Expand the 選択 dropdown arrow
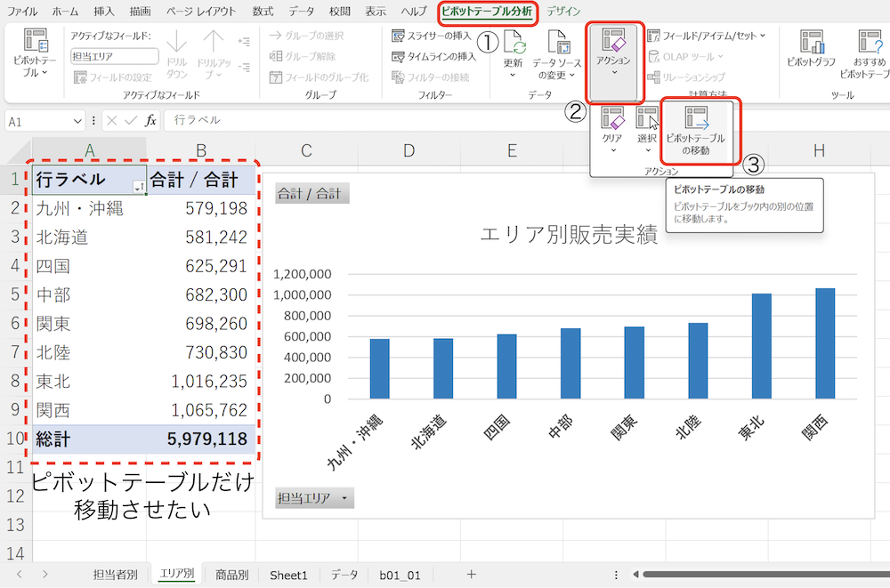 pos(648,150)
